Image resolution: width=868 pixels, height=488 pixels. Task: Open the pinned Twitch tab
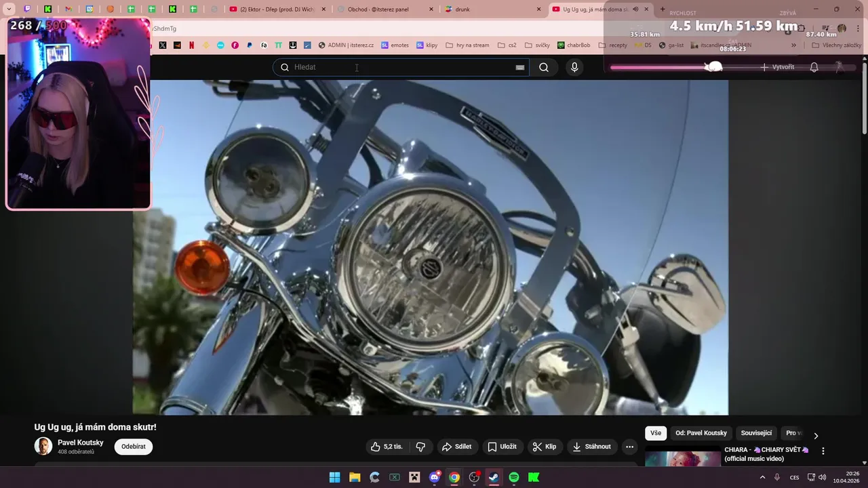point(27,9)
